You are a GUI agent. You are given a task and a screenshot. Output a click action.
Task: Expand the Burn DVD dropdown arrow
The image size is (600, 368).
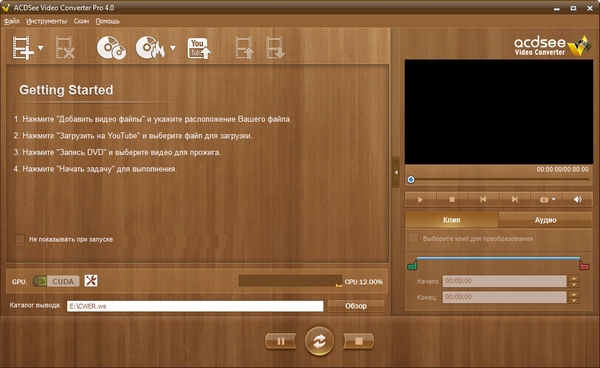coord(173,48)
